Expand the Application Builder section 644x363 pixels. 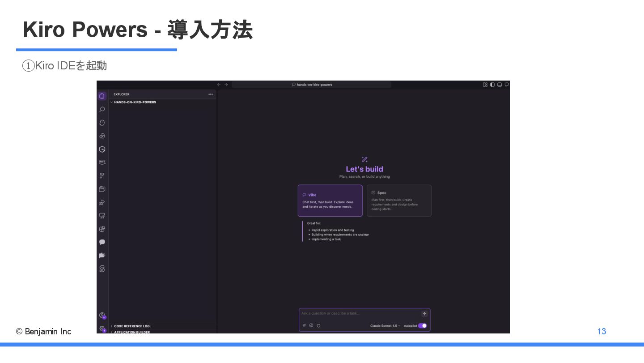coord(163,332)
